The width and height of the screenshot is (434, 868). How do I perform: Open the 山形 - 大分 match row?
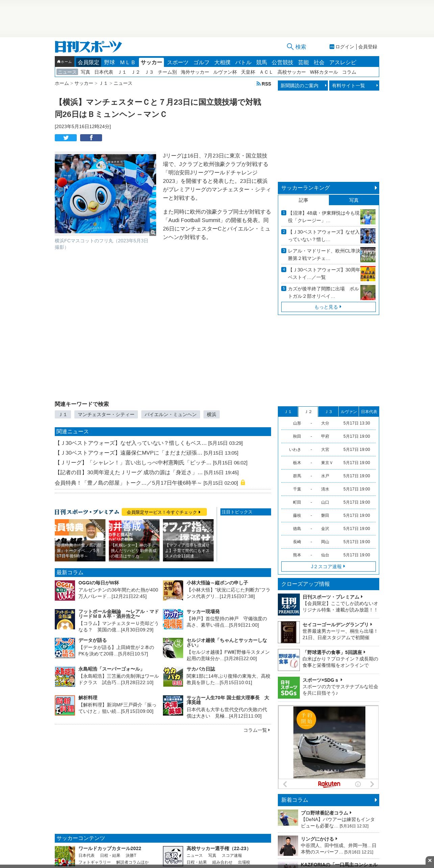point(329,423)
